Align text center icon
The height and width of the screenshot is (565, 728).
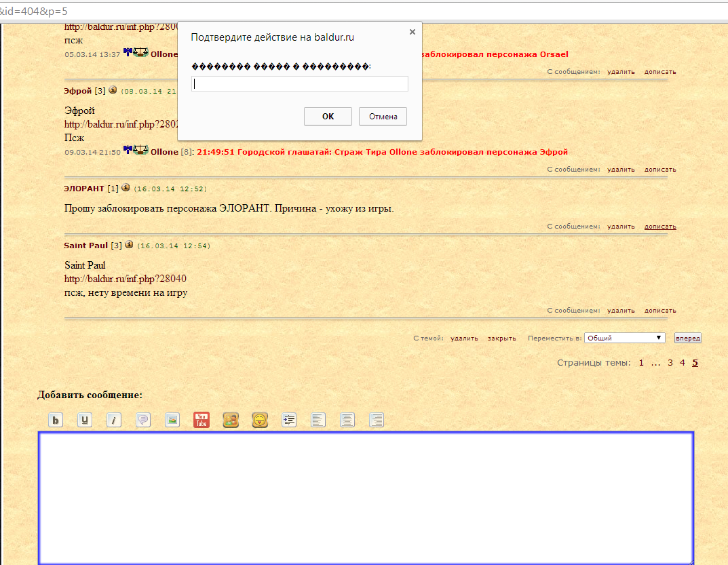click(347, 420)
